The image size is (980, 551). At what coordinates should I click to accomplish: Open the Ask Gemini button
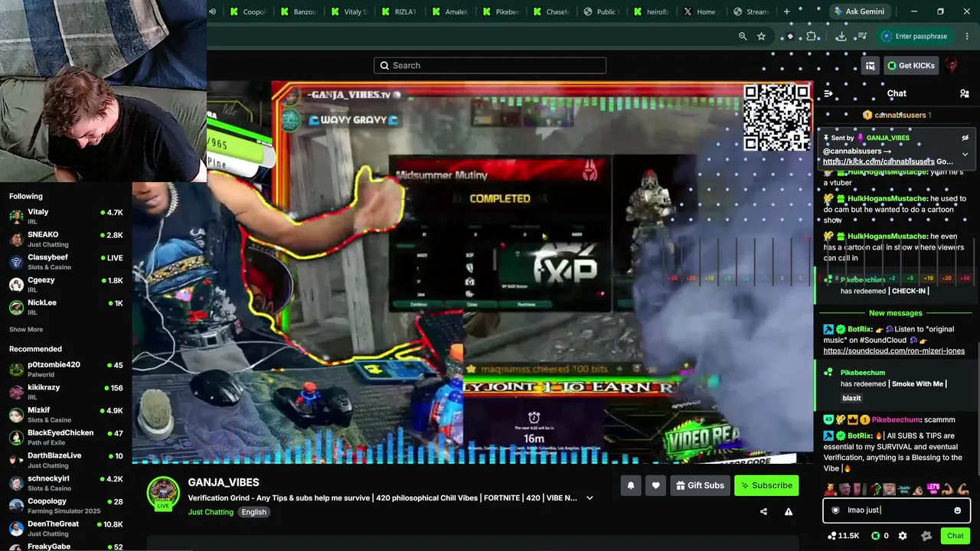tap(859, 11)
